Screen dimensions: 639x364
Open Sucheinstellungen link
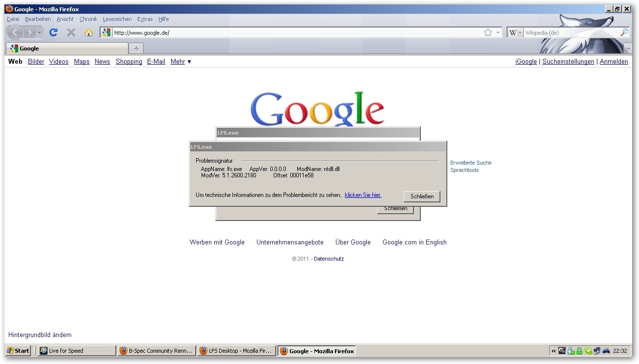pyautogui.click(x=568, y=62)
